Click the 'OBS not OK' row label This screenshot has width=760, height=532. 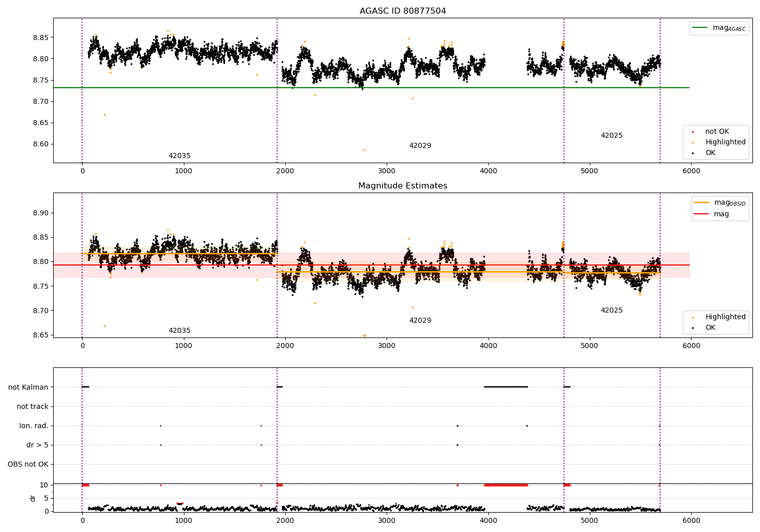[28, 465]
